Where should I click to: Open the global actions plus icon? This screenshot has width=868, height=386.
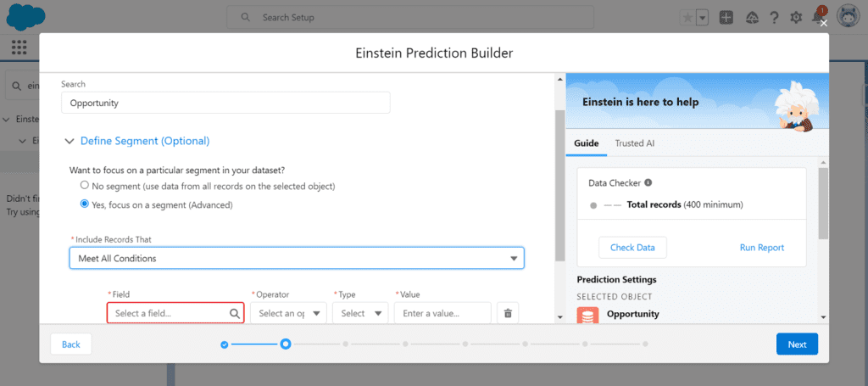click(x=726, y=18)
